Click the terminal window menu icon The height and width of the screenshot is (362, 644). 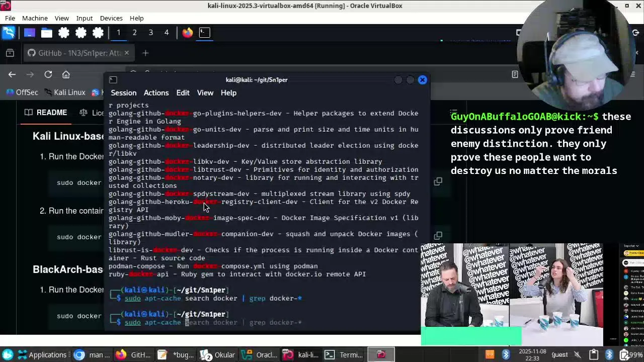(113, 80)
